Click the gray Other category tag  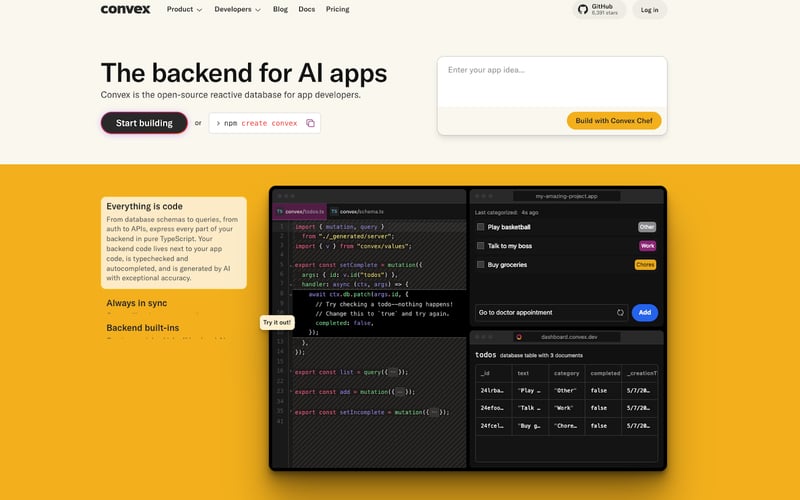647,227
